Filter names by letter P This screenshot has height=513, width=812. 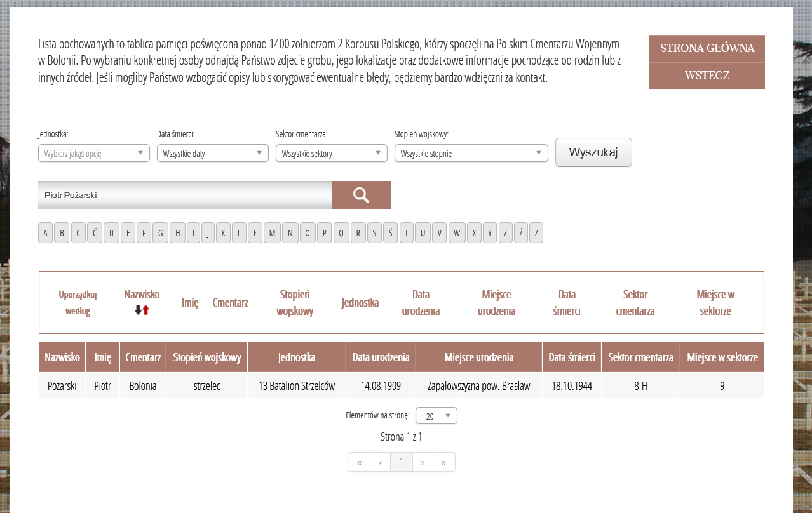click(324, 233)
